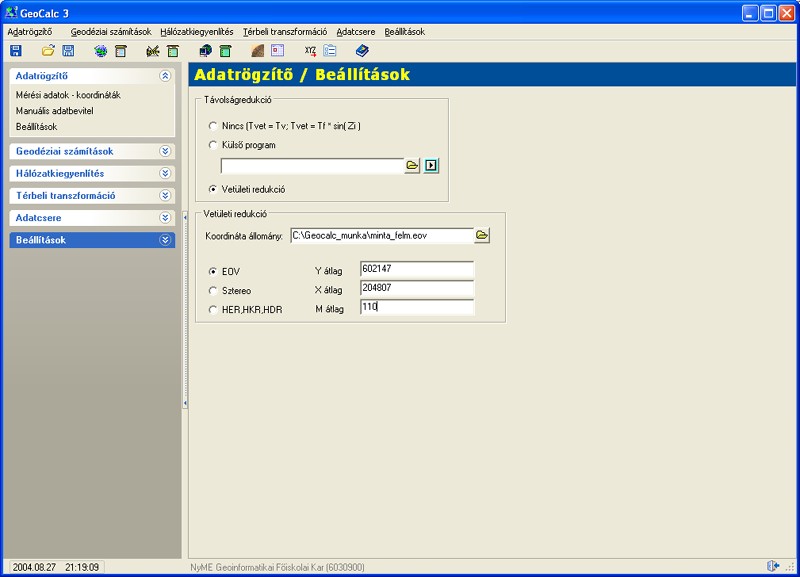The width and height of the screenshot is (800, 577).
Task: Click the XYZ coordinate toolbar icon
Action: coord(310,51)
